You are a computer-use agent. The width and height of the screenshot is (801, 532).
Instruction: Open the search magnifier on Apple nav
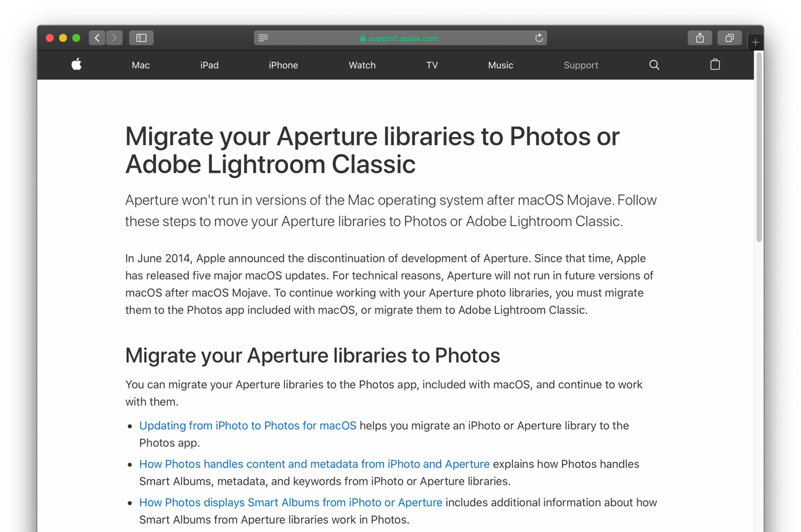click(x=654, y=65)
